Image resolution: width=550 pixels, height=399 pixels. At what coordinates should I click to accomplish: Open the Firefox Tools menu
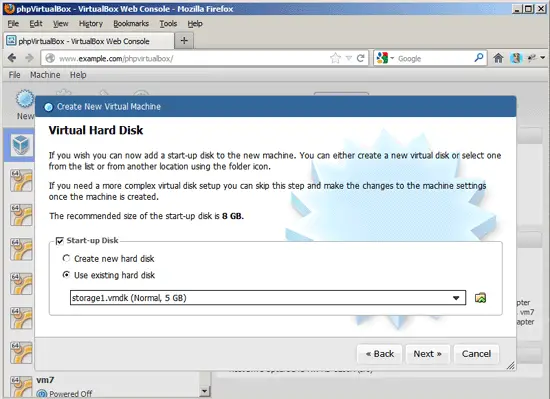tap(168, 23)
